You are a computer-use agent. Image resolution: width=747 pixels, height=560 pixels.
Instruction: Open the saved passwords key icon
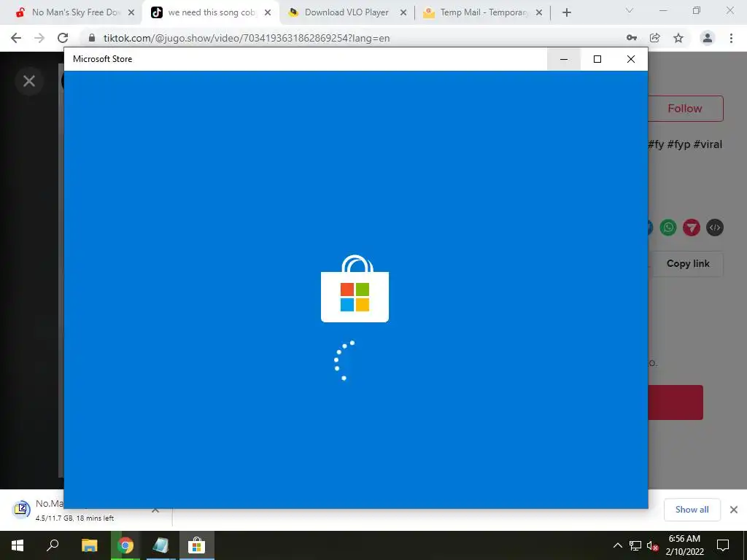point(632,38)
